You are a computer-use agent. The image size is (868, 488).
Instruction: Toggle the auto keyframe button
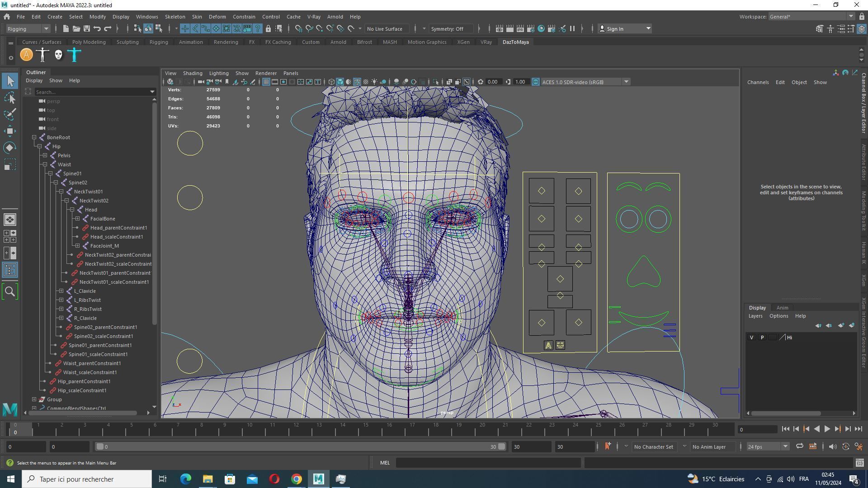tap(845, 447)
